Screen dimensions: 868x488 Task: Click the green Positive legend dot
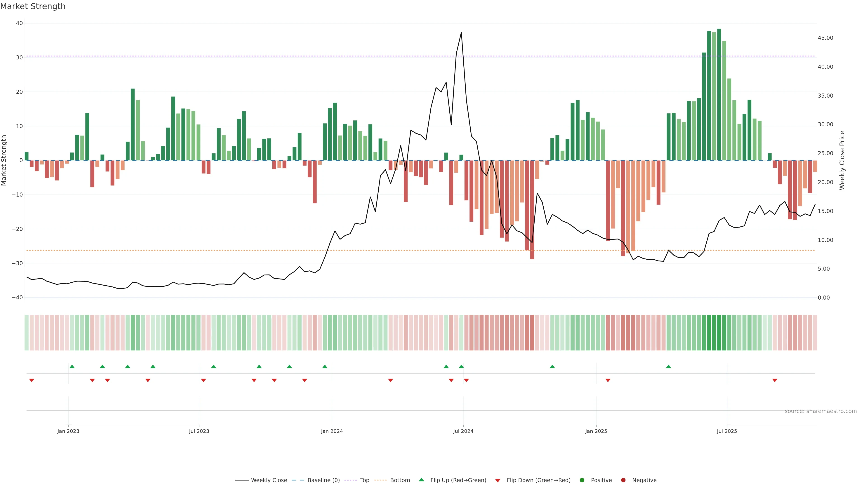click(582, 480)
